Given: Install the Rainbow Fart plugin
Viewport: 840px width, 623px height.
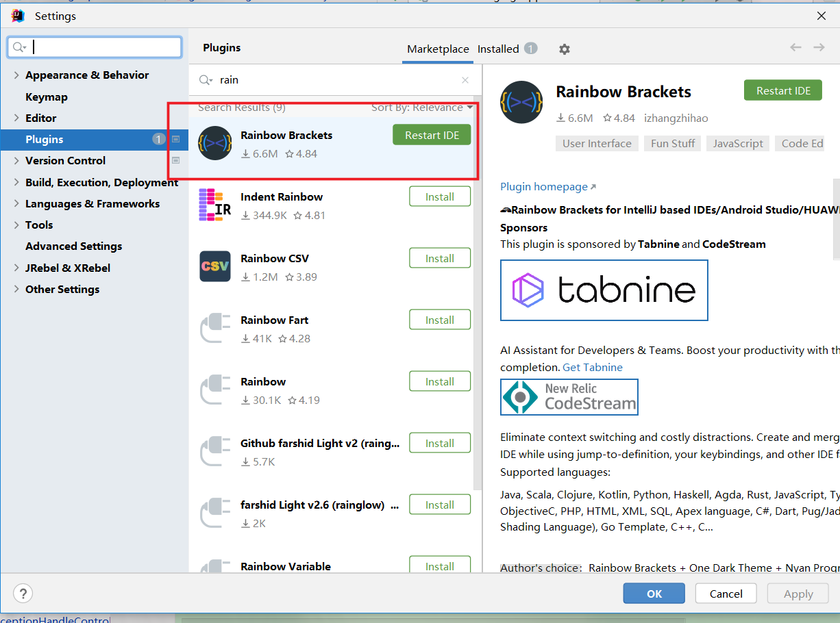Looking at the screenshot, I should click(440, 320).
